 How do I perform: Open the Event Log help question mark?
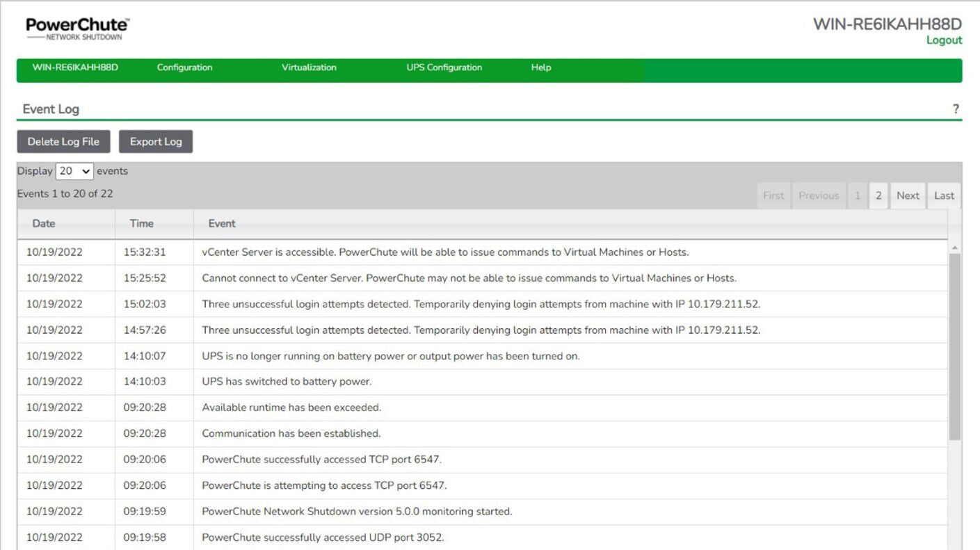pyautogui.click(x=956, y=109)
